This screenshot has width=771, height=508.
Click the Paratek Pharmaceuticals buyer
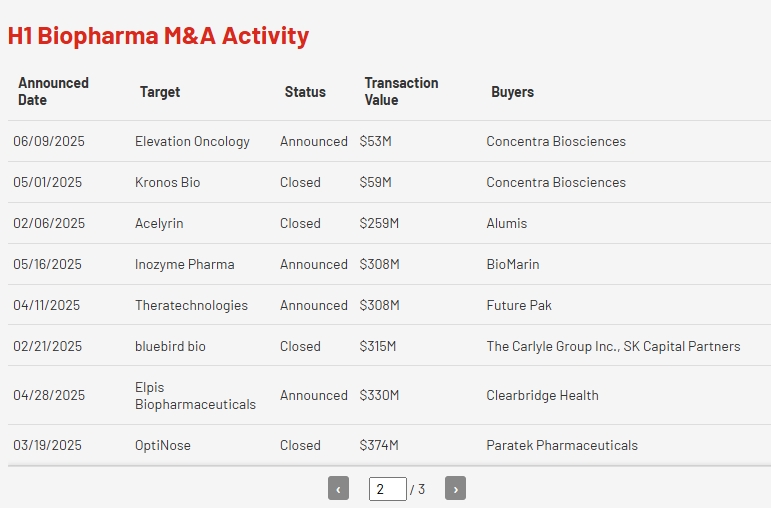point(561,445)
